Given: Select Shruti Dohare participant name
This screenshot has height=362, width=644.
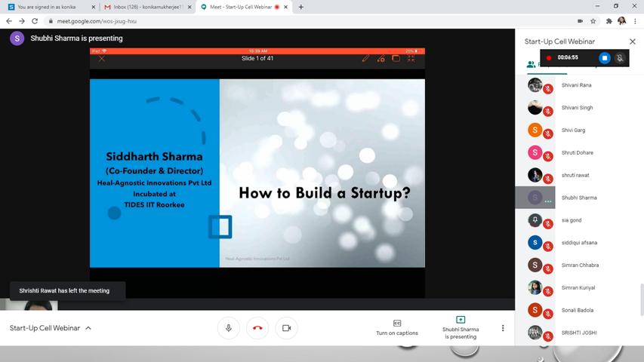Looking at the screenshot, I should [x=577, y=152].
